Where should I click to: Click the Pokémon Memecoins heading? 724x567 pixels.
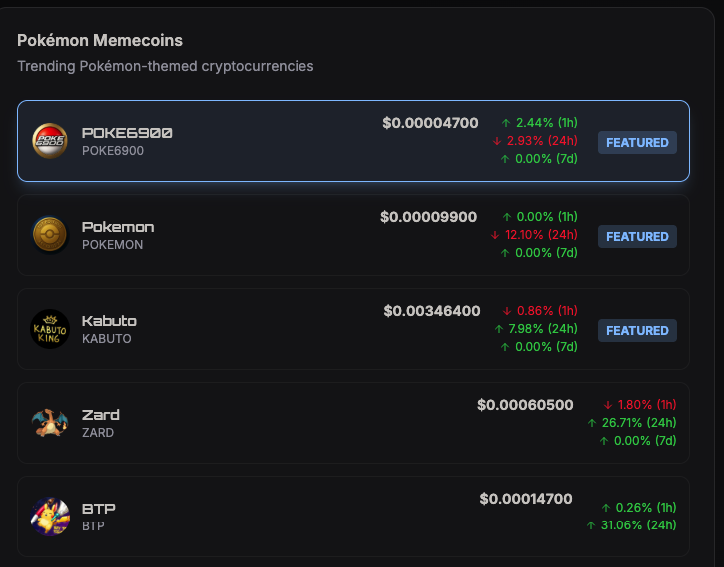click(100, 41)
